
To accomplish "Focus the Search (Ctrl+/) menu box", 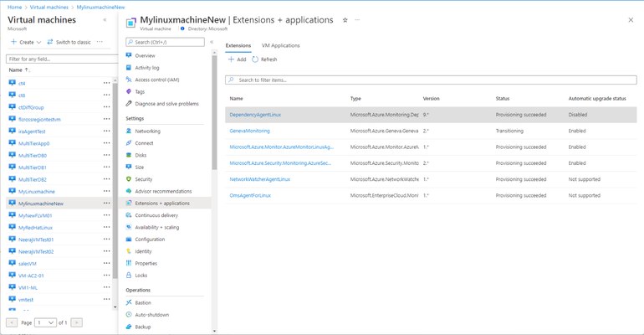I will tap(165, 42).
